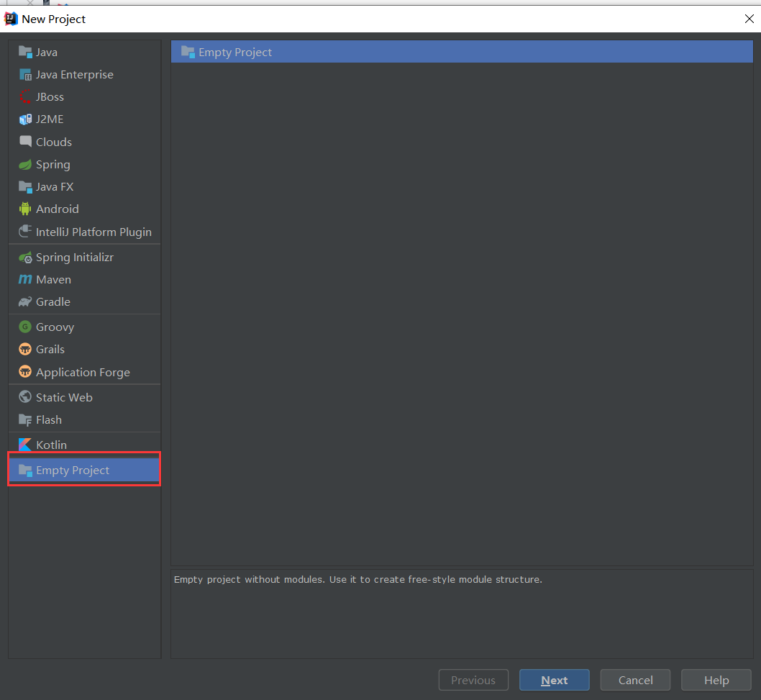Select the J2ME icon

click(x=25, y=119)
